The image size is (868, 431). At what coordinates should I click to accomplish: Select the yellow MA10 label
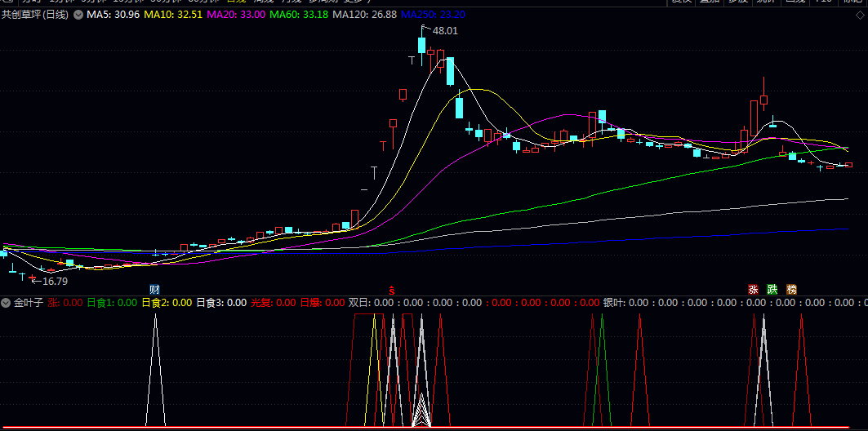coord(167,16)
